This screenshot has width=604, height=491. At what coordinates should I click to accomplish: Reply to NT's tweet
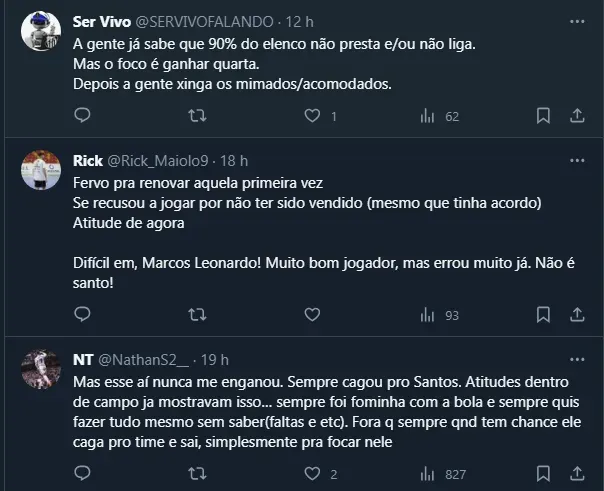click(x=83, y=474)
